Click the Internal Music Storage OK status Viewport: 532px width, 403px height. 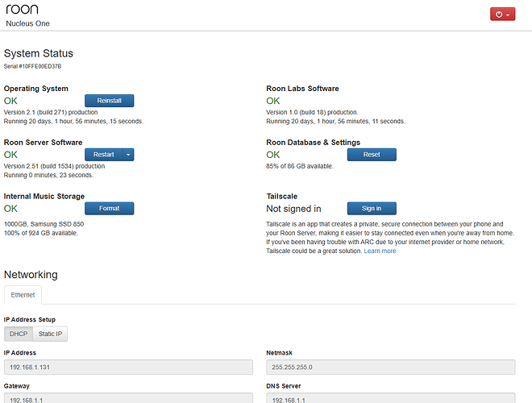tap(10, 209)
